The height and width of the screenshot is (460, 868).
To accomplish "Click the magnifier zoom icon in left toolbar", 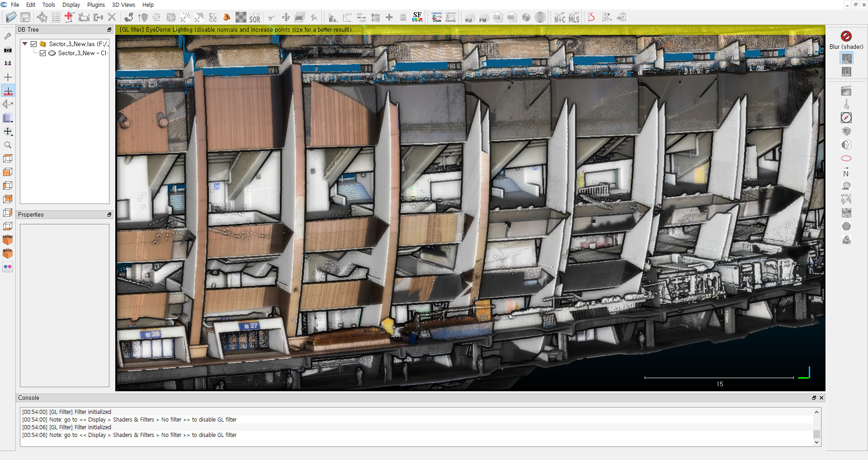I will (8, 145).
